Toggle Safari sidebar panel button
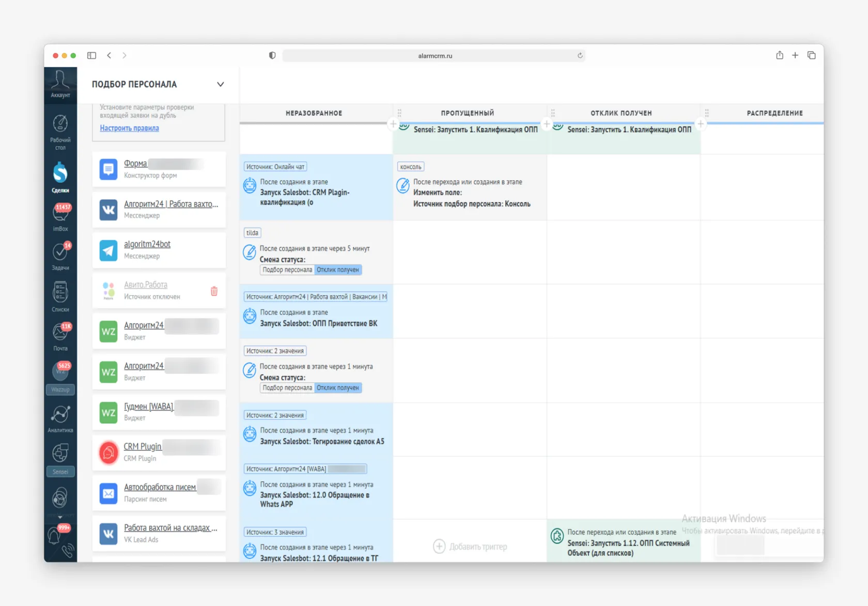The image size is (868, 606). 91,55
